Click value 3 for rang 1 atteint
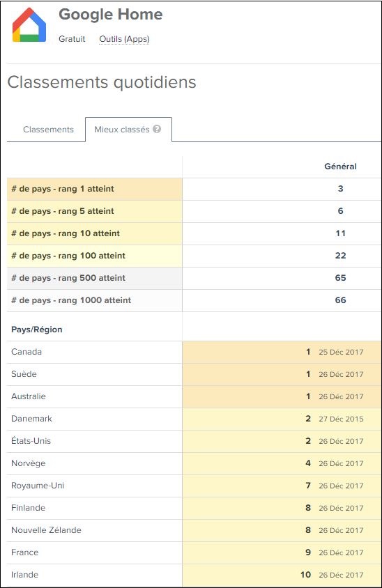Screen dimensions: 382x588 340,189
